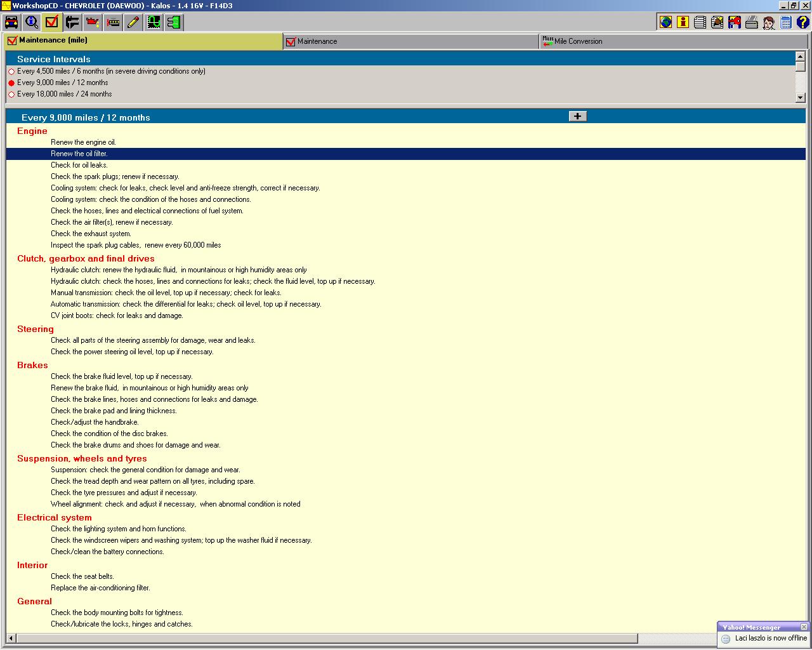812x650 pixels.
Task: Select Every 9,000 miles / 12 months interval
Action: tap(11, 83)
